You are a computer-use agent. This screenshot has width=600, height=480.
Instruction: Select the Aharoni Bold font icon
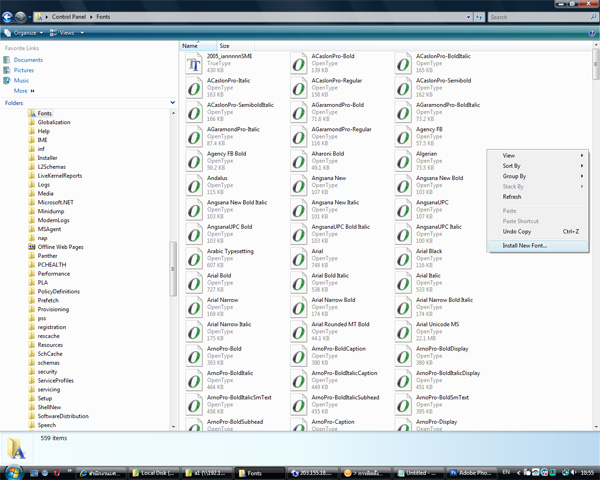coord(298,161)
